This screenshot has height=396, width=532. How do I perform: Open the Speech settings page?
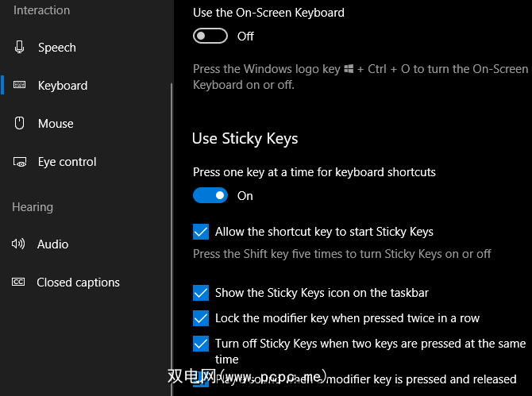click(57, 48)
